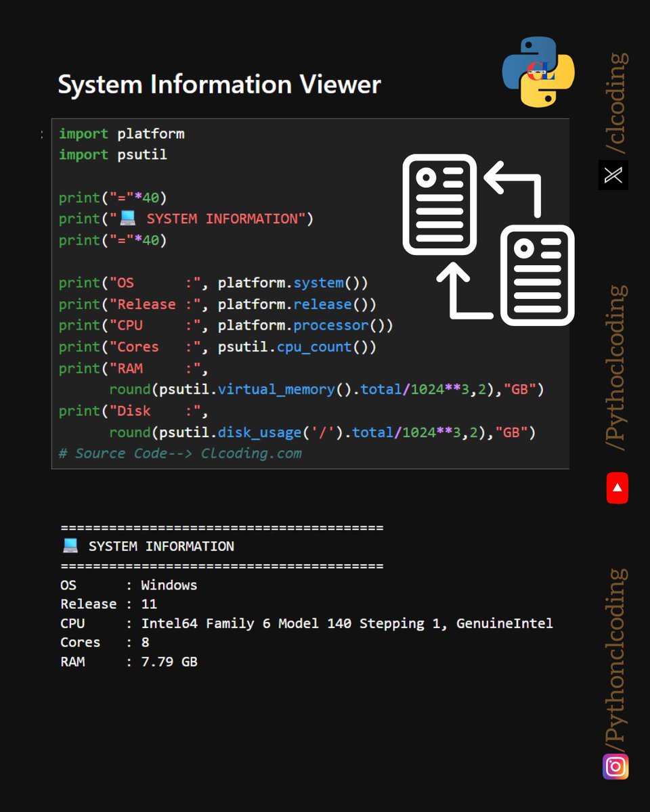Click the 'RAM : 7.79 GB' output line

[x=129, y=661]
